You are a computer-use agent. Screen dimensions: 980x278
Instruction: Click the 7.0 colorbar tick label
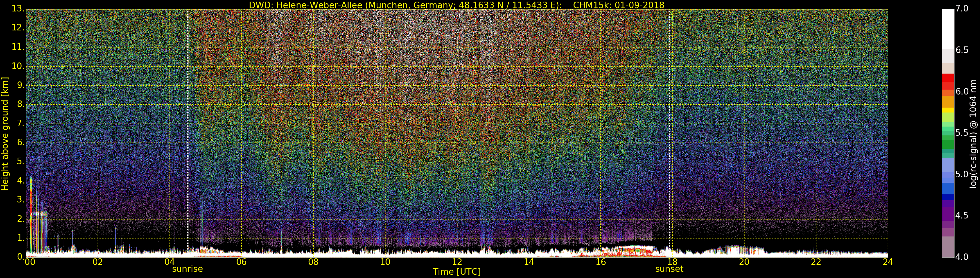coord(962,9)
